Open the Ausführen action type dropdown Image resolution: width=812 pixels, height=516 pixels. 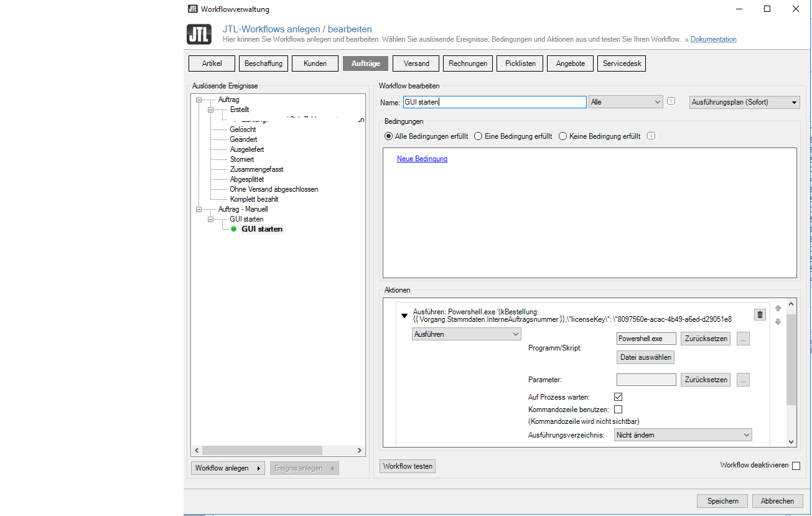coord(467,334)
